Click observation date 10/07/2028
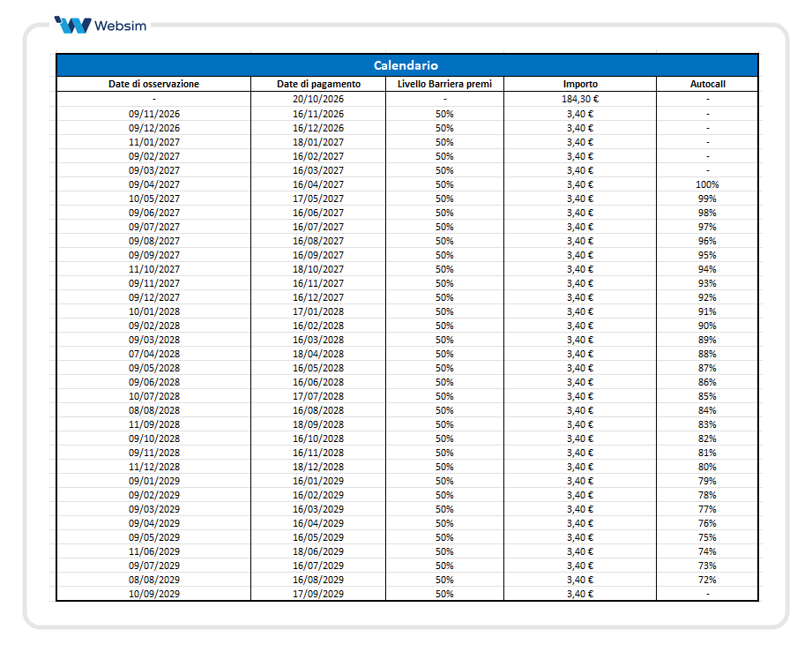 pos(153,396)
